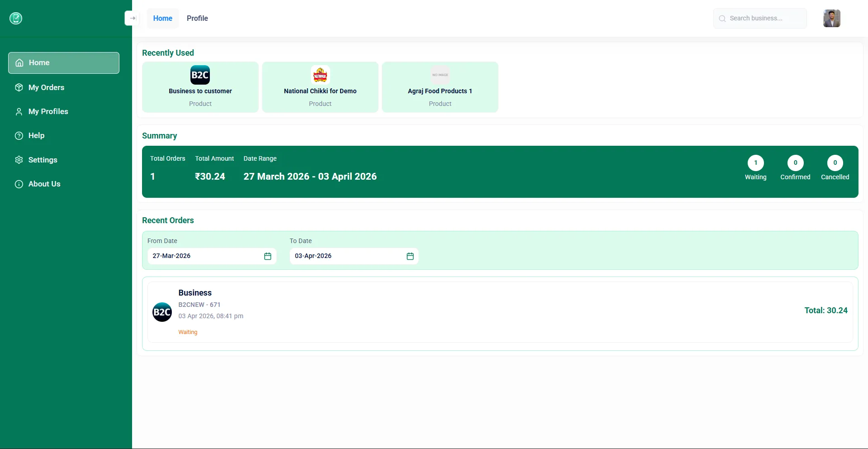This screenshot has height=449, width=868.
Task: Click the Settings gear icon in sidebar
Action: pyautogui.click(x=19, y=160)
